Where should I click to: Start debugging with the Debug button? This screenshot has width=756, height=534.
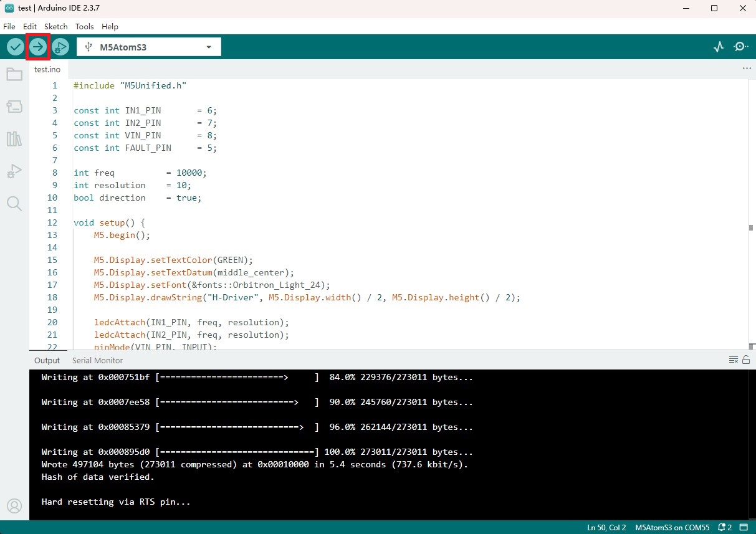(x=60, y=47)
